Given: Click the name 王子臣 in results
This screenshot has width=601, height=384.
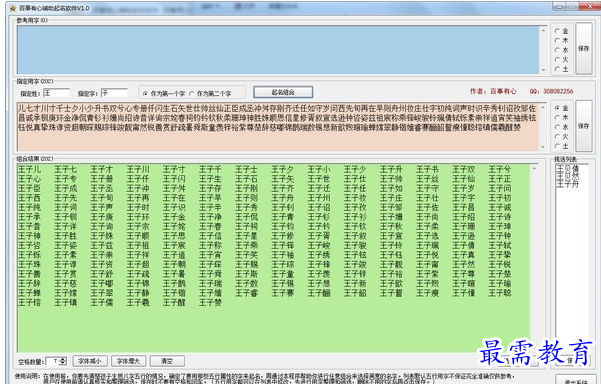Looking at the screenshot, I should click(x=29, y=189).
